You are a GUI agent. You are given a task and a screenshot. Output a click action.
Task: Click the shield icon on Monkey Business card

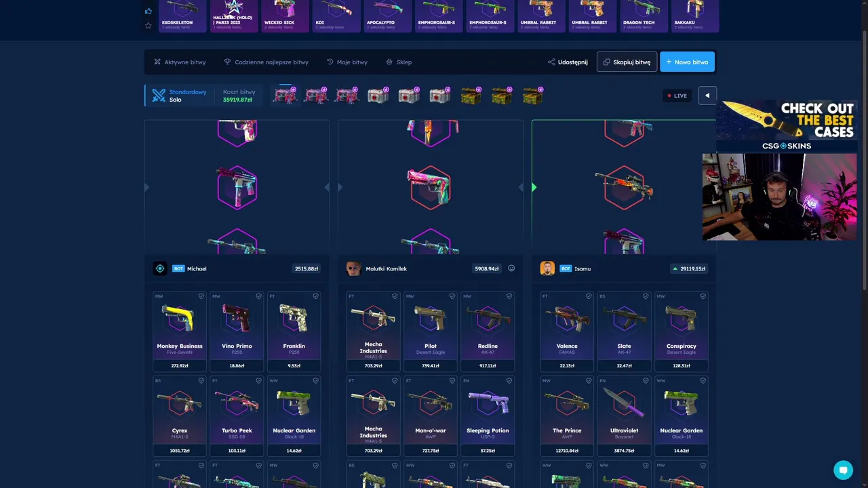(x=201, y=296)
